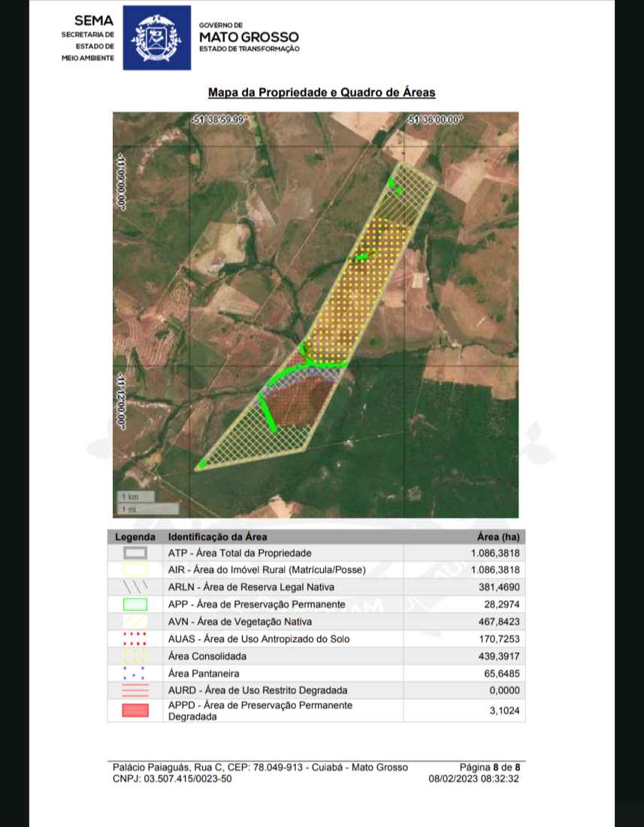The height and width of the screenshot is (827, 644).
Task: Click "APPD - Área de Preservação Permanente Degradada" label
Action: click(x=260, y=710)
